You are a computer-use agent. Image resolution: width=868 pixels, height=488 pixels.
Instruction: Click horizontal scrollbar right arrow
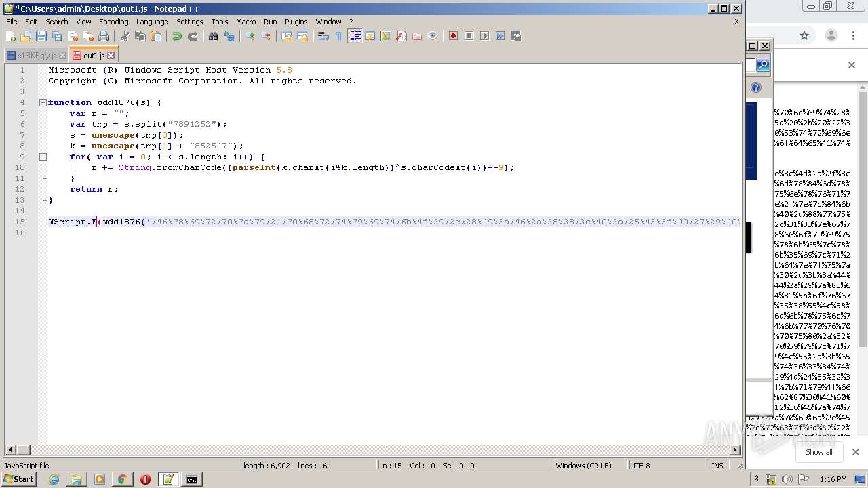pos(736,450)
